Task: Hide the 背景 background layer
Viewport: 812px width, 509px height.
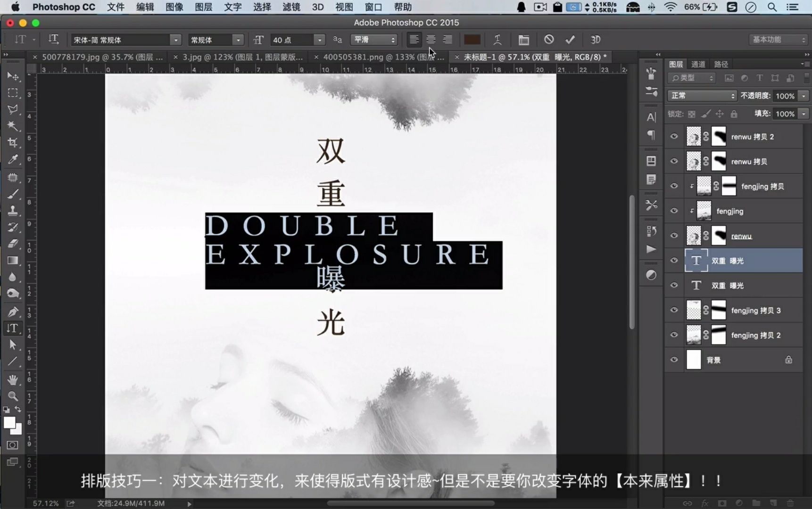Action: (x=674, y=360)
